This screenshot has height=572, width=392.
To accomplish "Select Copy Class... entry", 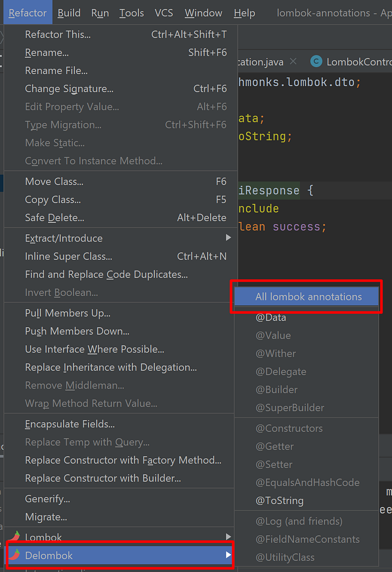I will [121, 199].
